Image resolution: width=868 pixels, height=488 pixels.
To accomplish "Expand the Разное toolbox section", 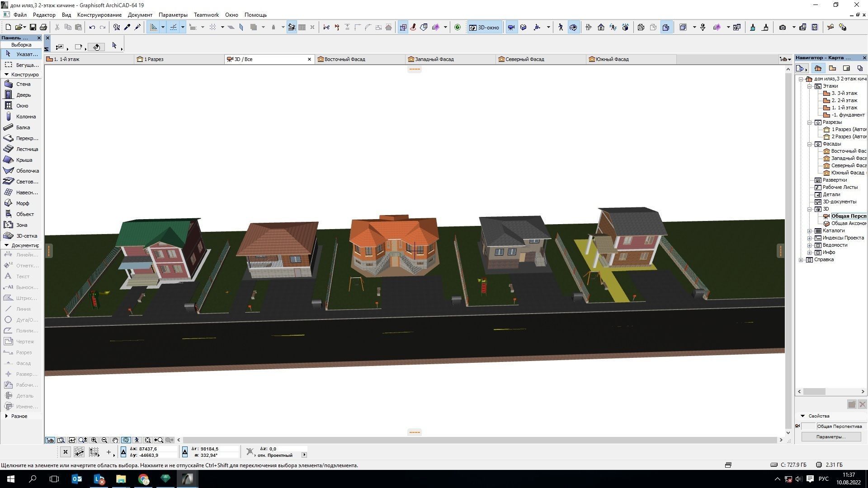I will click(6, 416).
